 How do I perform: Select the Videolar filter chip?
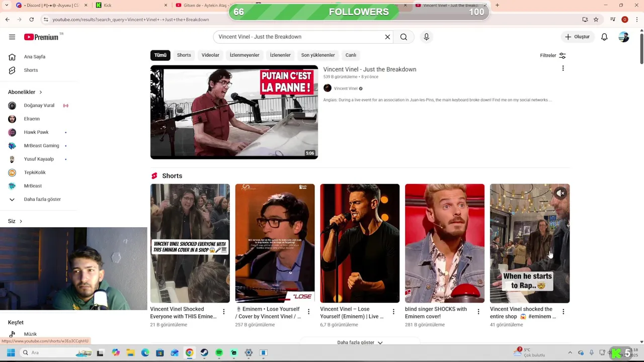click(x=210, y=55)
